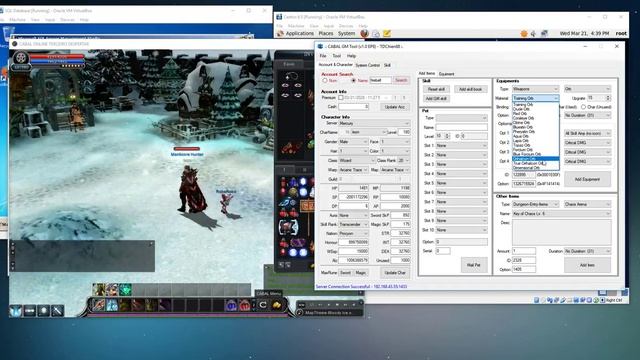Screen dimensions: 640x360
Task: Open the Key of Chaos Name dropdown
Action: pyautogui.click(x=561, y=213)
